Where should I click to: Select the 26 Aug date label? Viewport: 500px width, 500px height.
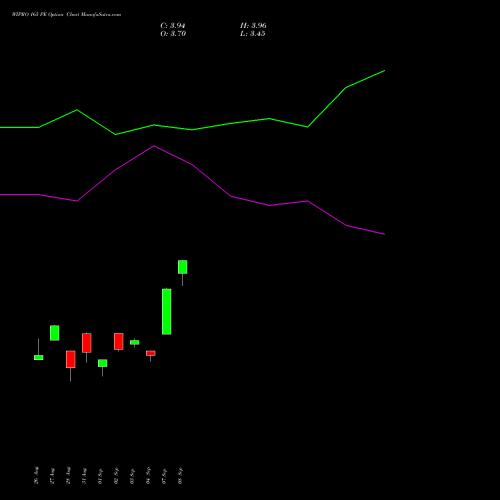click(36, 475)
